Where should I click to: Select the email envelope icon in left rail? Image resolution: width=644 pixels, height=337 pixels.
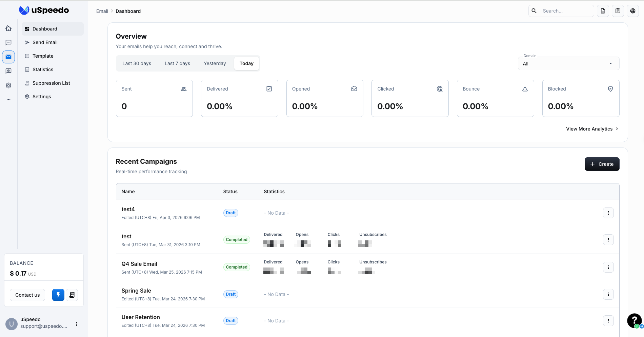coord(8,57)
